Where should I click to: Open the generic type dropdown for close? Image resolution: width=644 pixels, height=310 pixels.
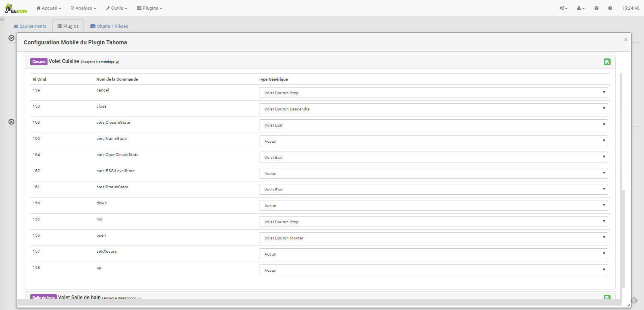pos(433,109)
